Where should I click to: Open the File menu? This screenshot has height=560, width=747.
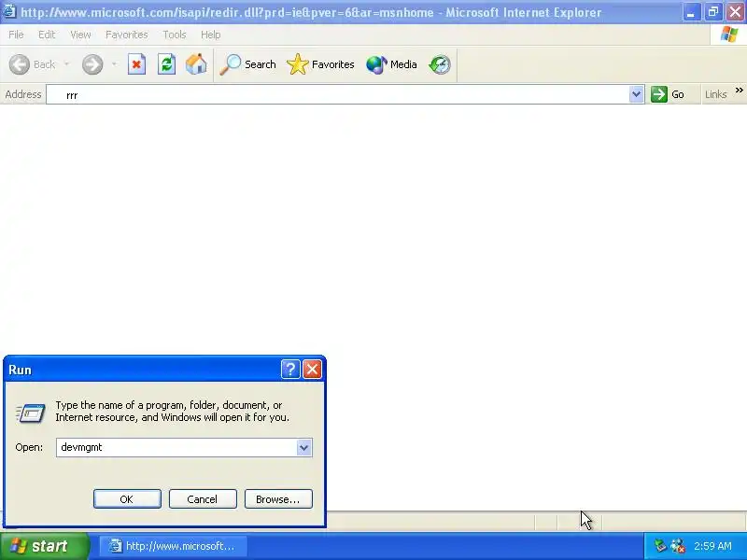pyautogui.click(x=16, y=35)
